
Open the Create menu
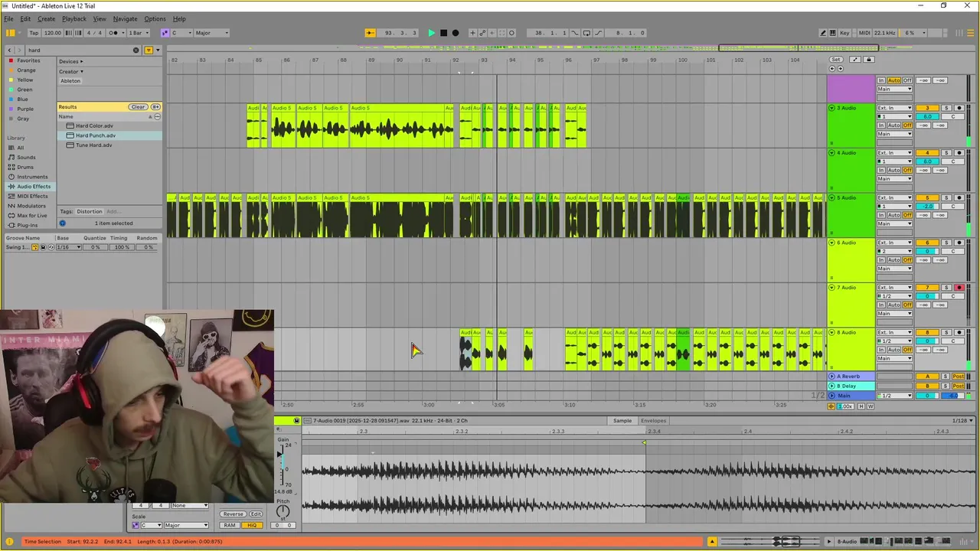coord(46,18)
